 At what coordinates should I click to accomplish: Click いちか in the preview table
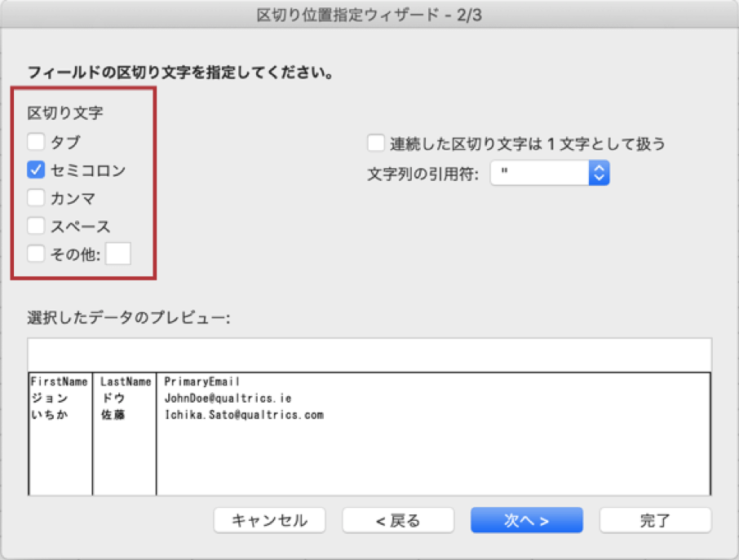pyautogui.click(x=50, y=415)
